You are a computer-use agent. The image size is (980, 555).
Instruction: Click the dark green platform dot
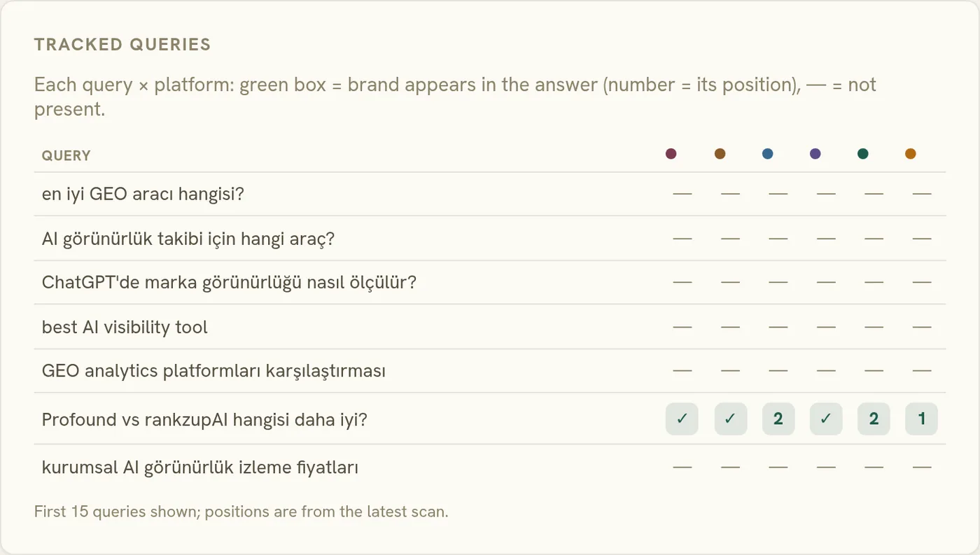(863, 154)
